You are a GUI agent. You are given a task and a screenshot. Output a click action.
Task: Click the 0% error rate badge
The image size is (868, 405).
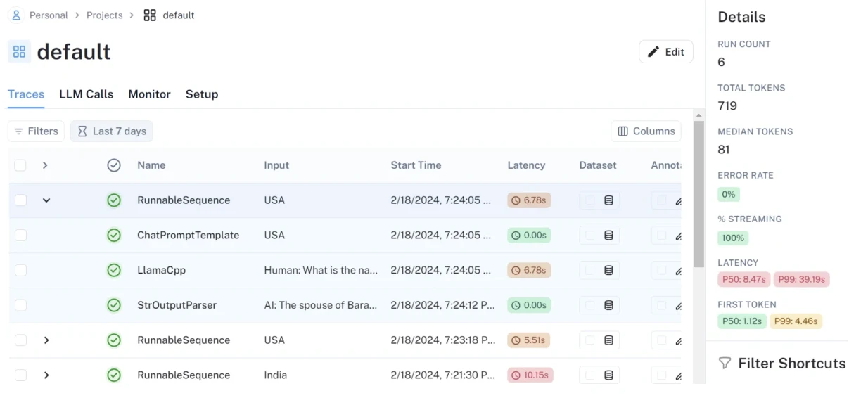[729, 194]
